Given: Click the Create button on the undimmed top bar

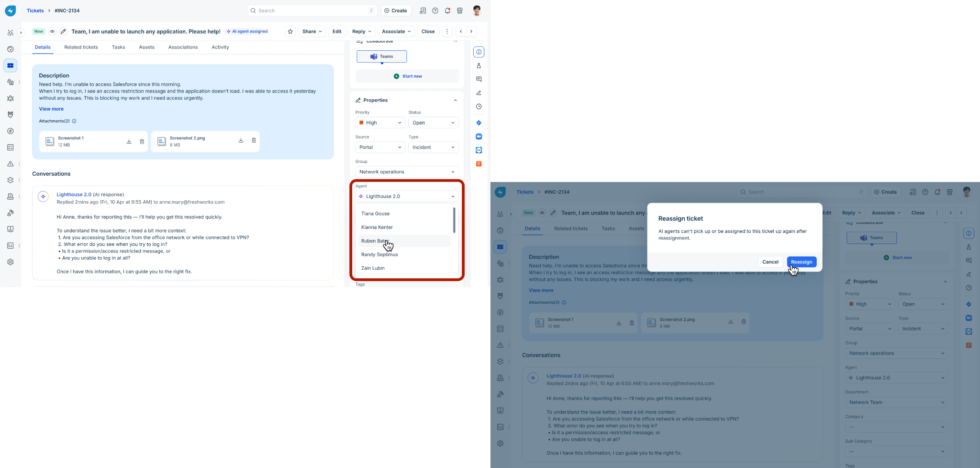Looking at the screenshot, I should (396, 11).
